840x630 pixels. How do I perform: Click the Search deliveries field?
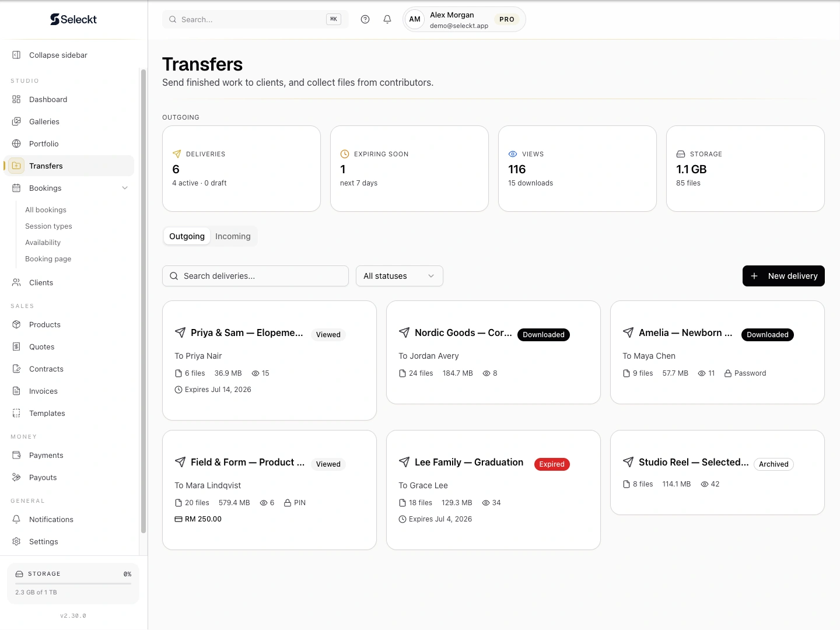[256, 276]
